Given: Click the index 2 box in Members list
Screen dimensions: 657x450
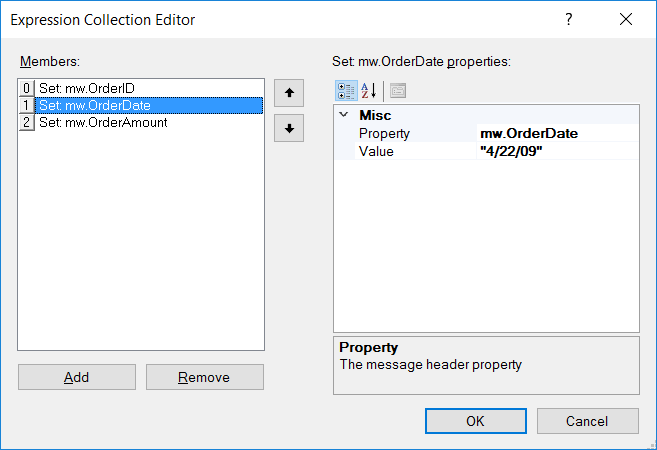Looking at the screenshot, I should (x=26, y=122).
